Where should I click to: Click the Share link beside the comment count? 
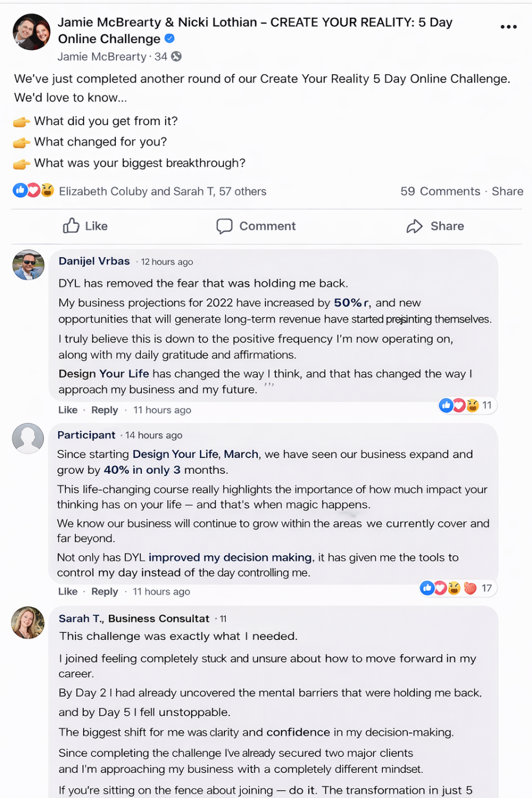(507, 191)
